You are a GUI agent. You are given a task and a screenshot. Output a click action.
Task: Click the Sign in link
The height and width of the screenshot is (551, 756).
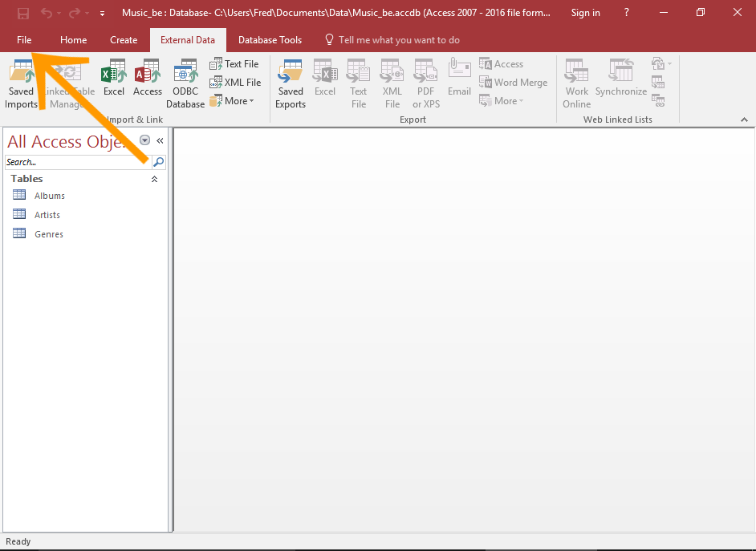(585, 13)
